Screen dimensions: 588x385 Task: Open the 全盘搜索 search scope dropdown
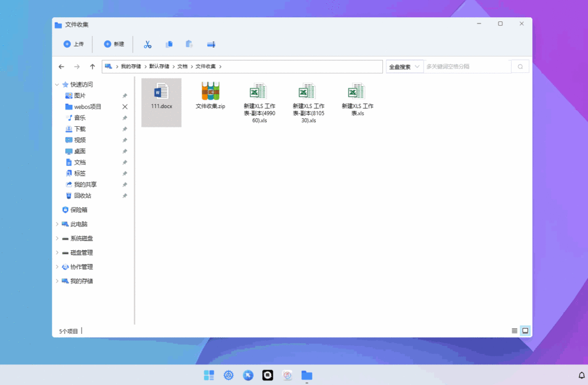pos(405,67)
